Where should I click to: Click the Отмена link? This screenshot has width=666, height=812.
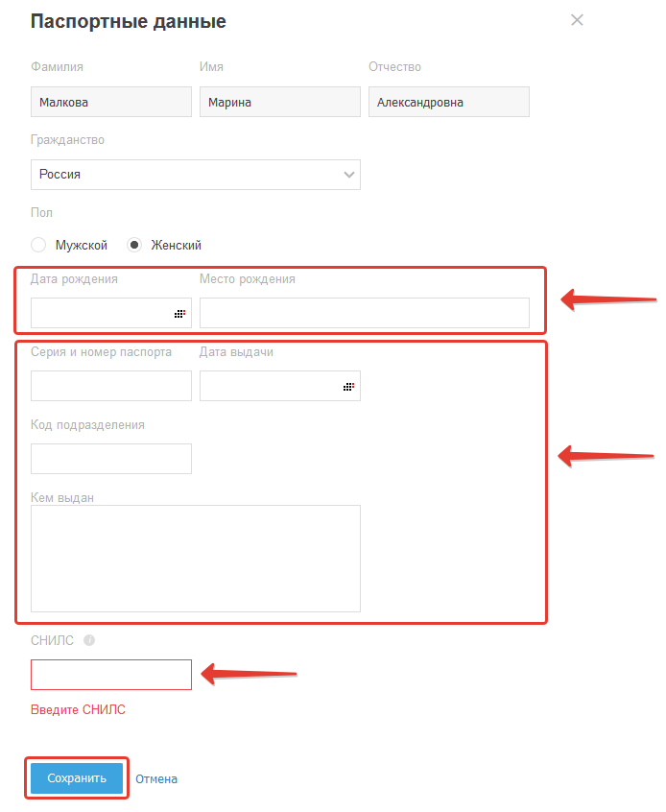click(x=156, y=779)
